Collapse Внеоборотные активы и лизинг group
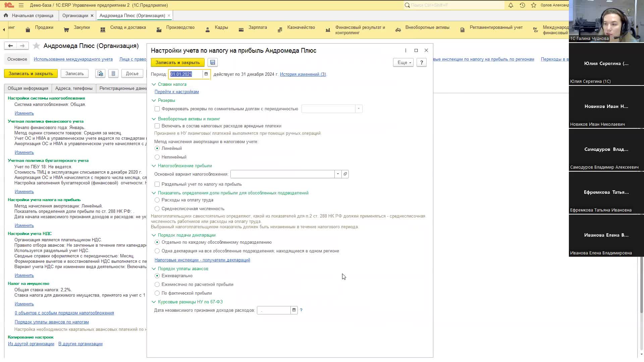Screen dimensions: 644x362 point(154,119)
